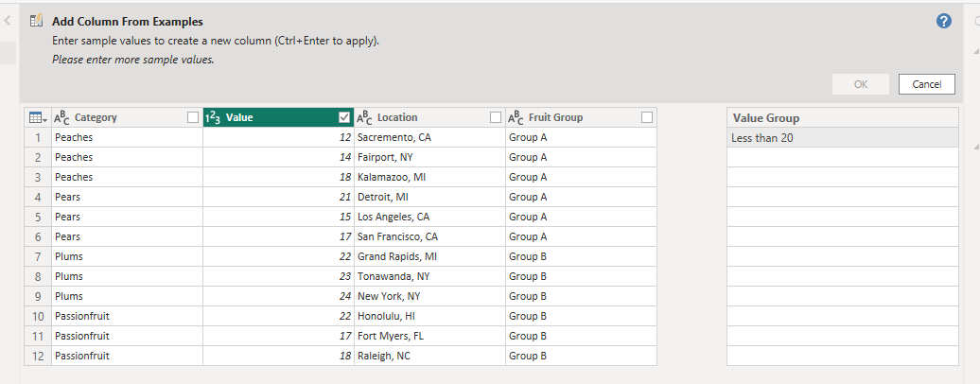
Task: Collapse the left pane chevron
Action: click(x=8, y=21)
